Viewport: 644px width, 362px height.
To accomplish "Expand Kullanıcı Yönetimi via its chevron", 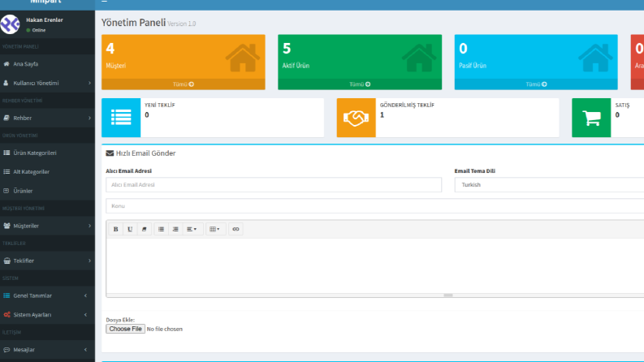I will point(89,83).
